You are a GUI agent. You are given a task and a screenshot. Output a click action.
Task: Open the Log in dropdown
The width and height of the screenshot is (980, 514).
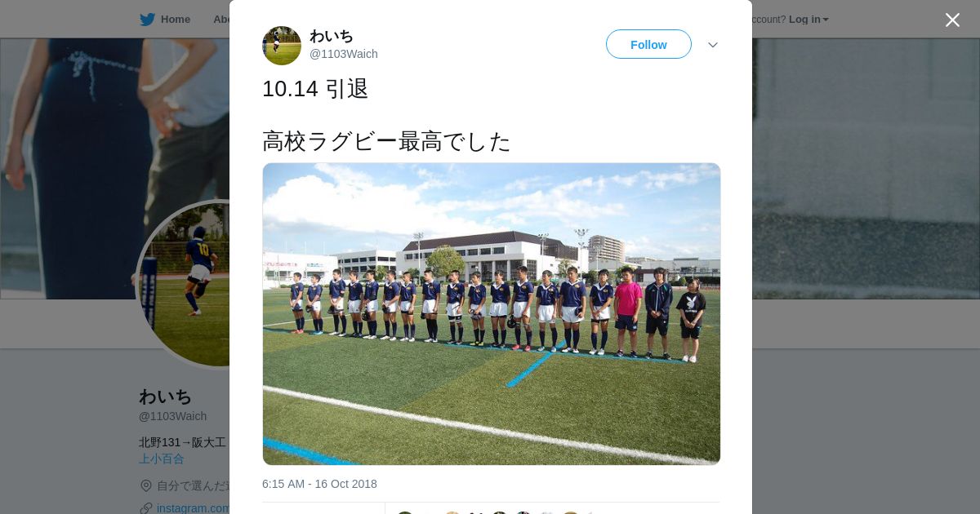click(x=808, y=20)
